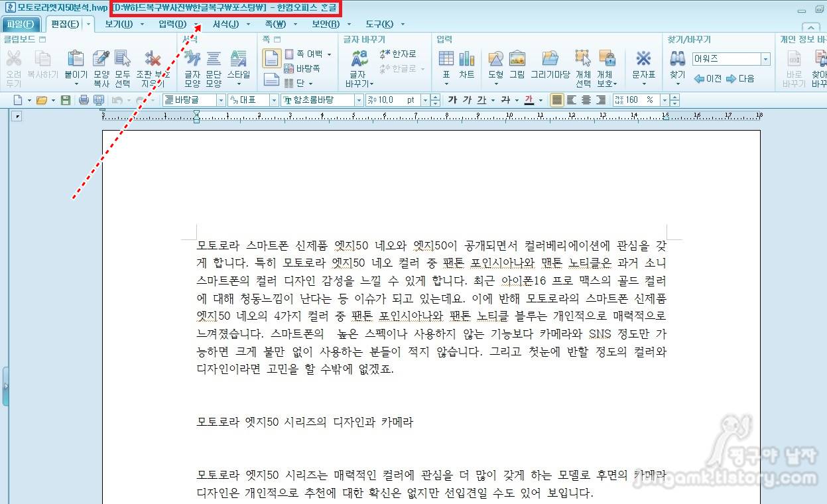Open 그리기마당 drawing gallery
The image size is (827, 504).
pos(550,65)
